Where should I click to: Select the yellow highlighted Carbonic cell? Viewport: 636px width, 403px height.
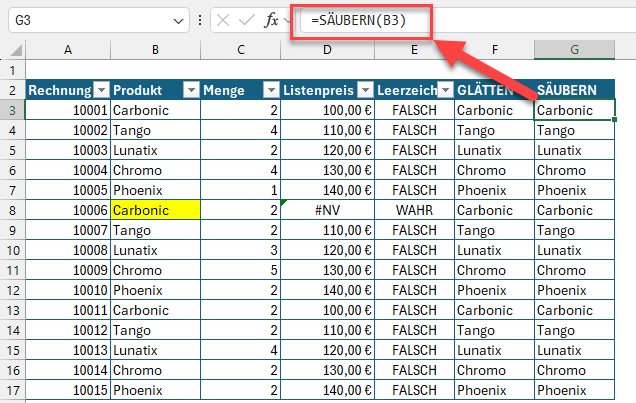coord(155,211)
